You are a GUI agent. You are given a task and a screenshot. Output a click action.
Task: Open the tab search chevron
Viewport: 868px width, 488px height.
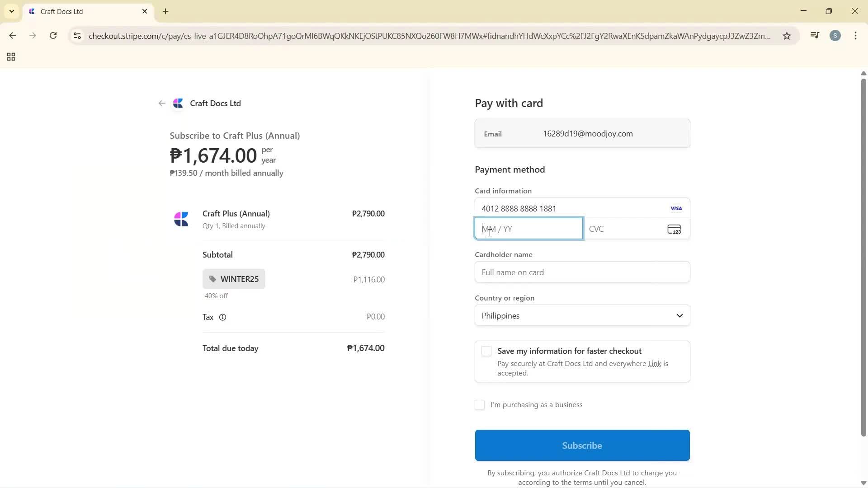(11, 11)
